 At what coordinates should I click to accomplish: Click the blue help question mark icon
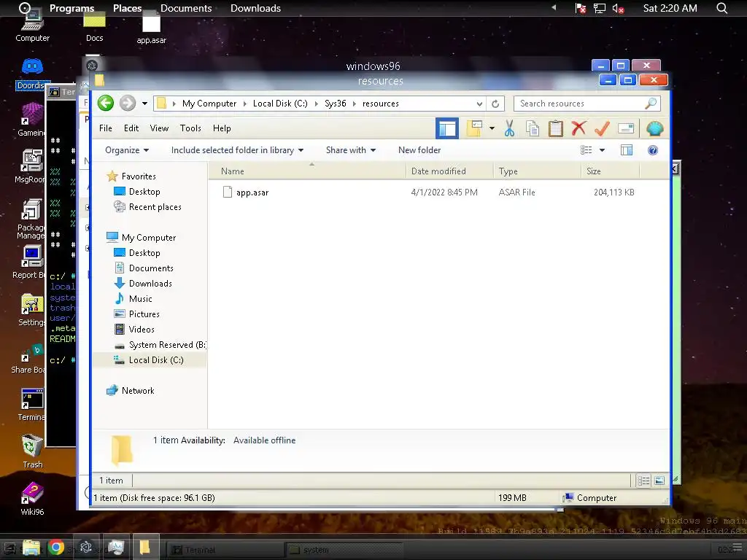tap(653, 150)
